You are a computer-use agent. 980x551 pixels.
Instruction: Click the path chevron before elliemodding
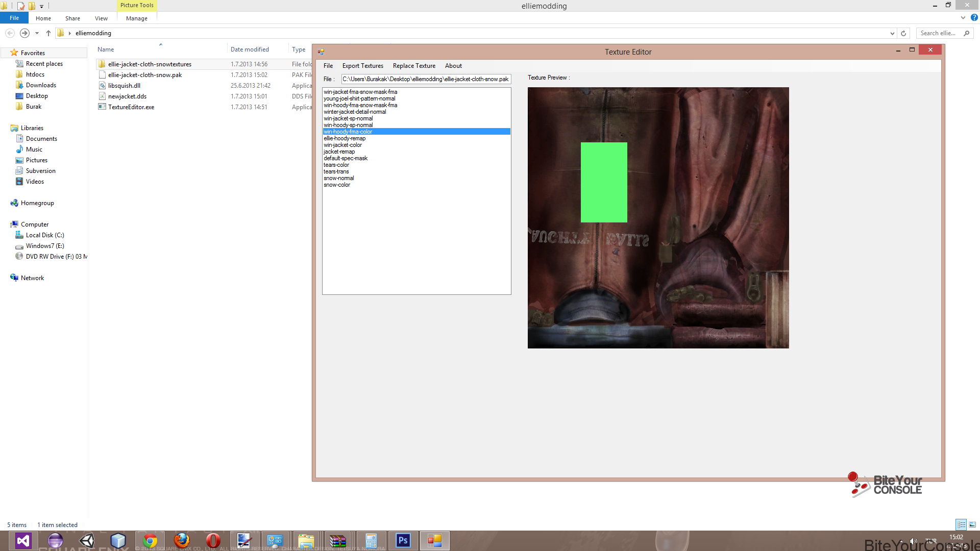70,33
